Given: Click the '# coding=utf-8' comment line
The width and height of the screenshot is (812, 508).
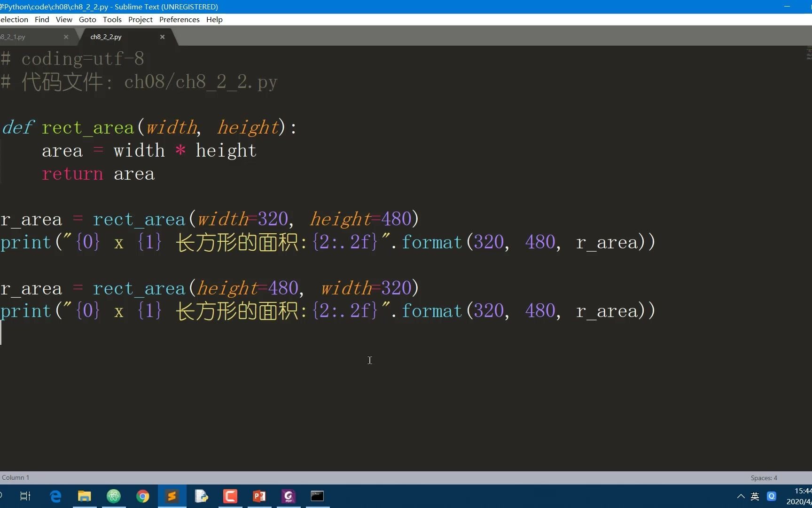Looking at the screenshot, I should 72,59.
